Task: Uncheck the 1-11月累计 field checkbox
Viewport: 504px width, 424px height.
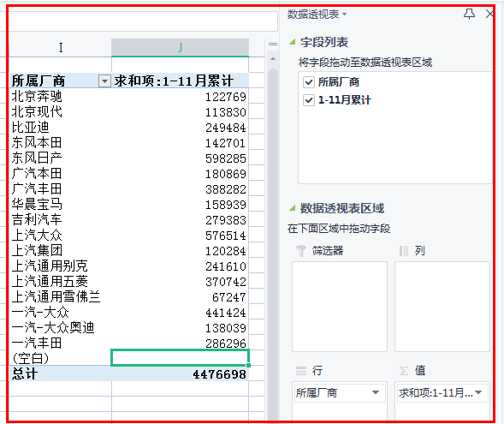Action: (x=309, y=100)
